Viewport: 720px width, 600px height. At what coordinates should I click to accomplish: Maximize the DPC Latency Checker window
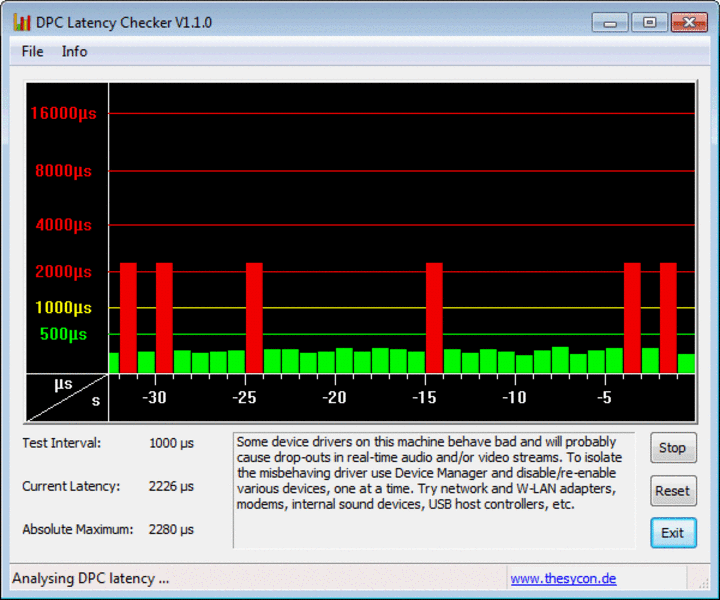click(x=649, y=22)
